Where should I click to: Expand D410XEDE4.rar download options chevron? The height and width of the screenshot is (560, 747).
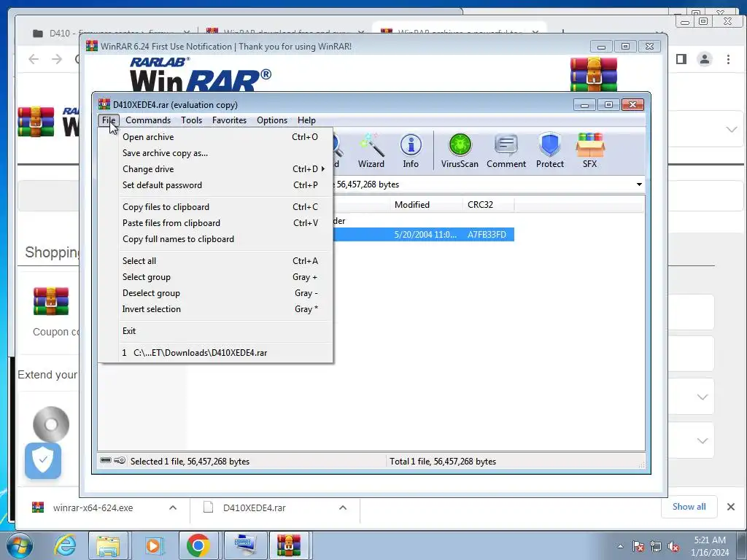coord(343,507)
